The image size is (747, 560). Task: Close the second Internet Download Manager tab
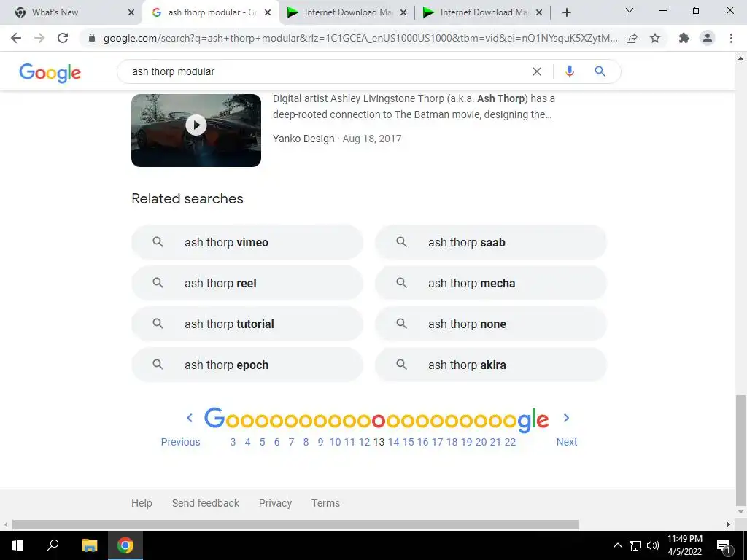click(539, 12)
